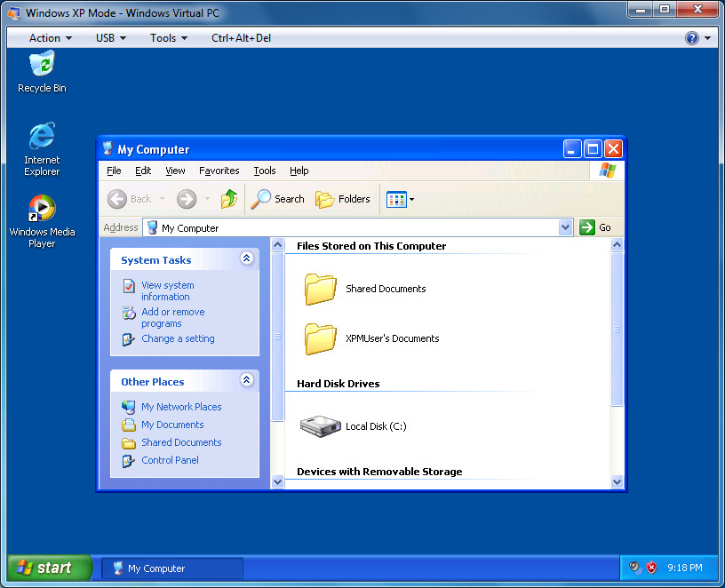Expand the Address bar dropdown arrow
This screenshot has width=725, height=588.
tap(566, 227)
